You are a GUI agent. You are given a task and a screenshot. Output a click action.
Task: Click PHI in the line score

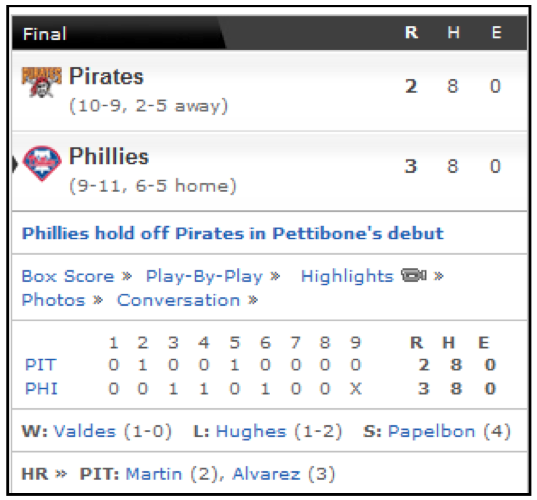point(41,389)
